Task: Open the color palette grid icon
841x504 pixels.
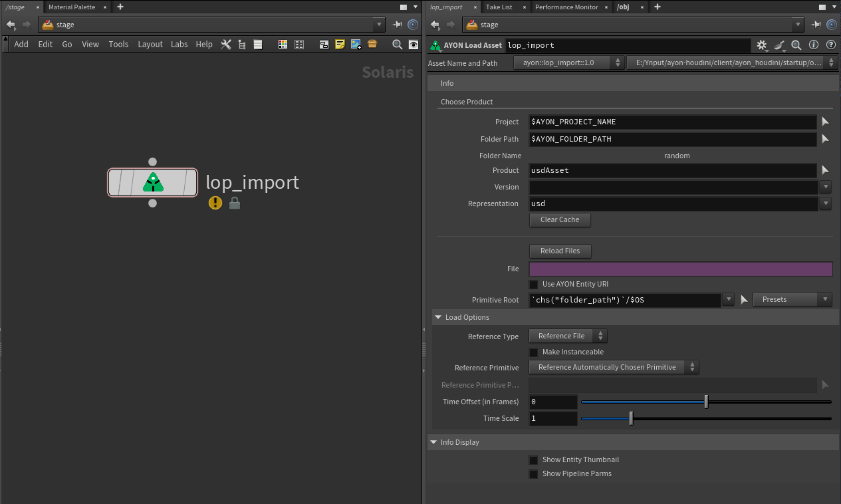Action: coord(283,45)
